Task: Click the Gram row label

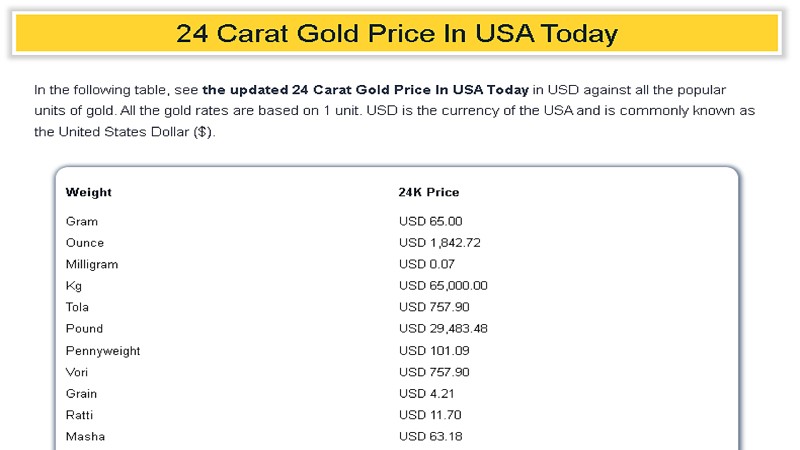Action: 82,221
